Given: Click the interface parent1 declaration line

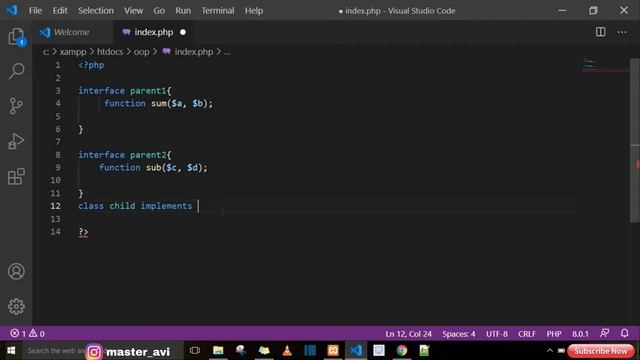Looking at the screenshot, I should [x=125, y=91].
